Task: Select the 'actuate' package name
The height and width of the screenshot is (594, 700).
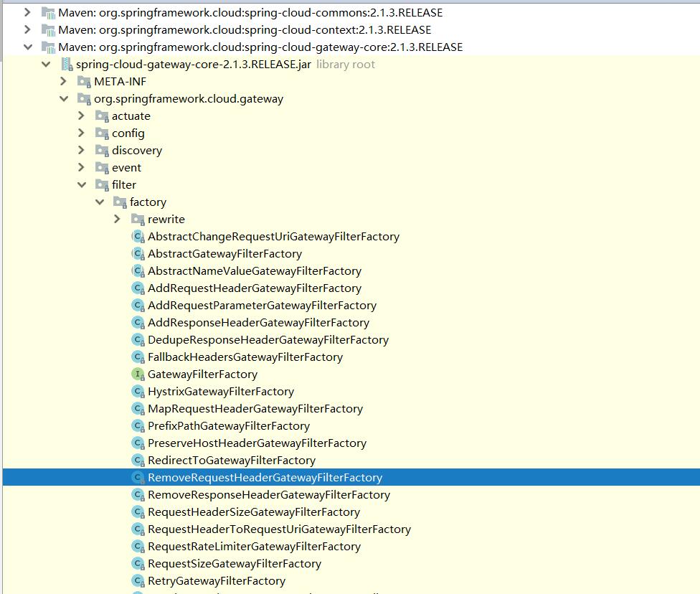Action: tap(131, 116)
